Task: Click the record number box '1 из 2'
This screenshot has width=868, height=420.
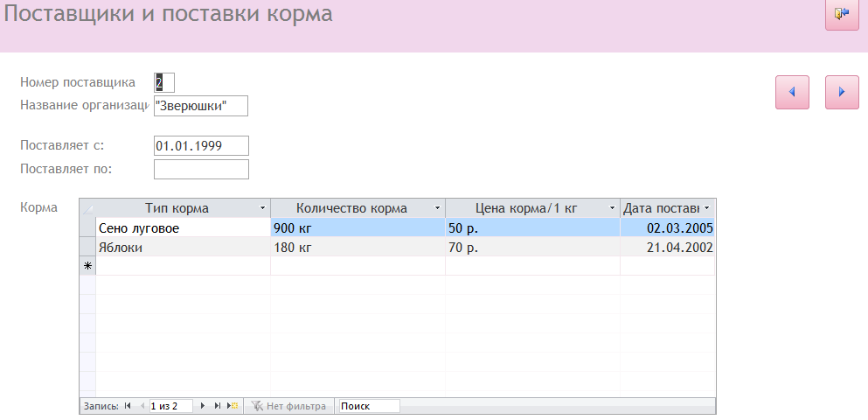Action: pyautogui.click(x=171, y=406)
